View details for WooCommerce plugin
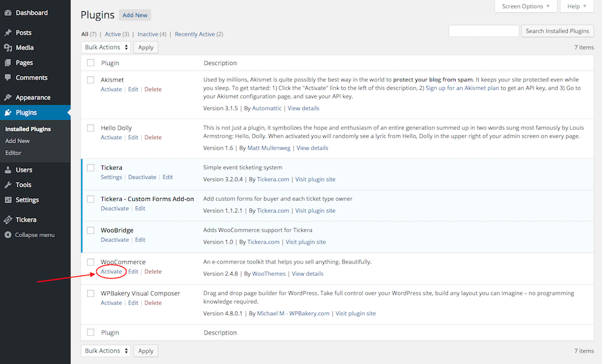 [x=307, y=274]
